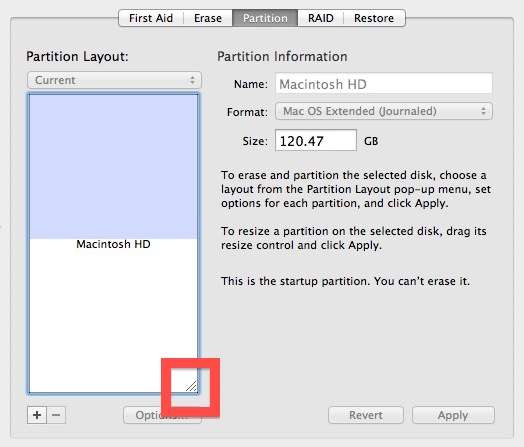Click the Apply button
This screenshot has height=447, width=524.
pos(453,415)
